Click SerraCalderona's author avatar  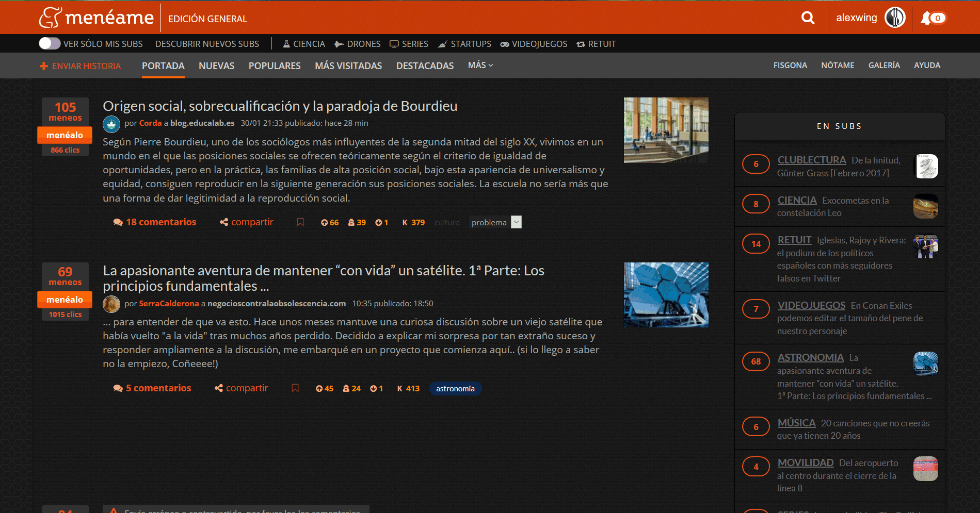pyautogui.click(x=111, y=304)
